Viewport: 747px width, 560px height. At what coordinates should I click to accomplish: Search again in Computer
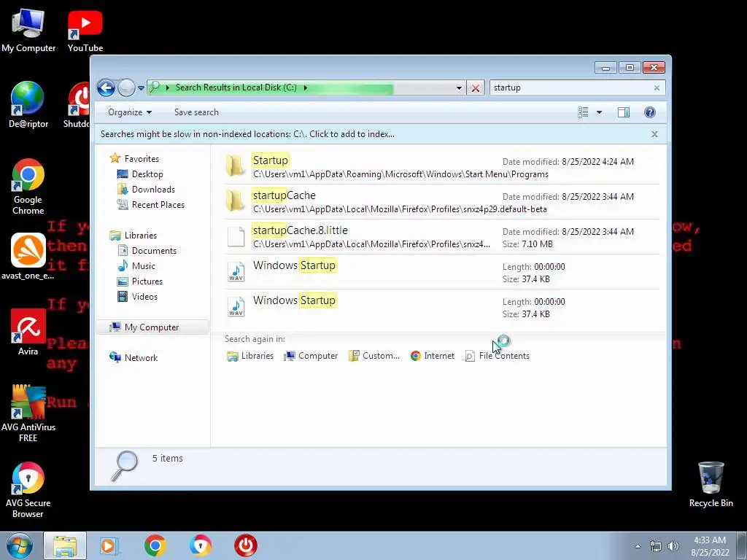point(311,356)
